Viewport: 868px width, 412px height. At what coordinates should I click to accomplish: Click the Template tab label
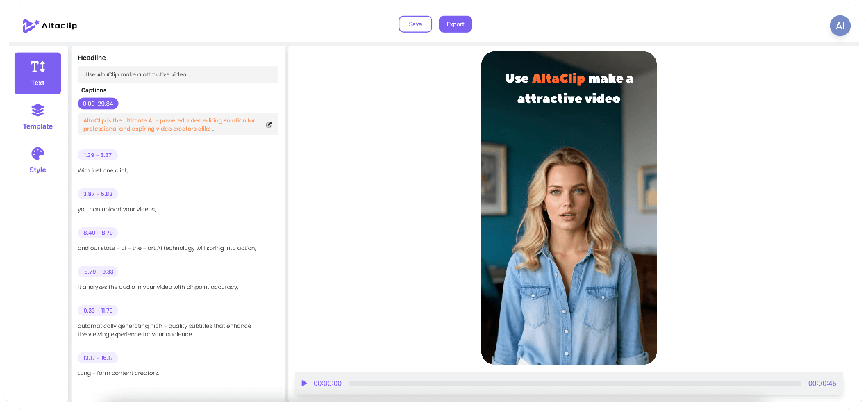pos(37,126)
